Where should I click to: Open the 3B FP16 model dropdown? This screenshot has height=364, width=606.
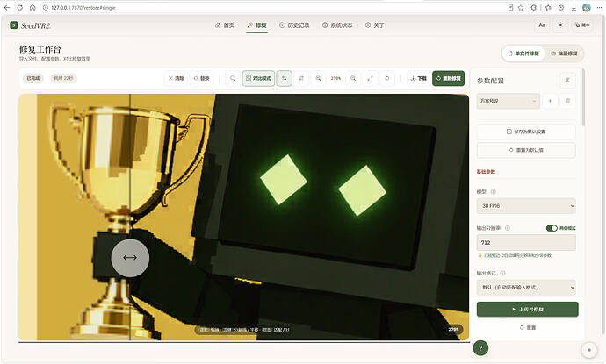click(x=526, y=206)
